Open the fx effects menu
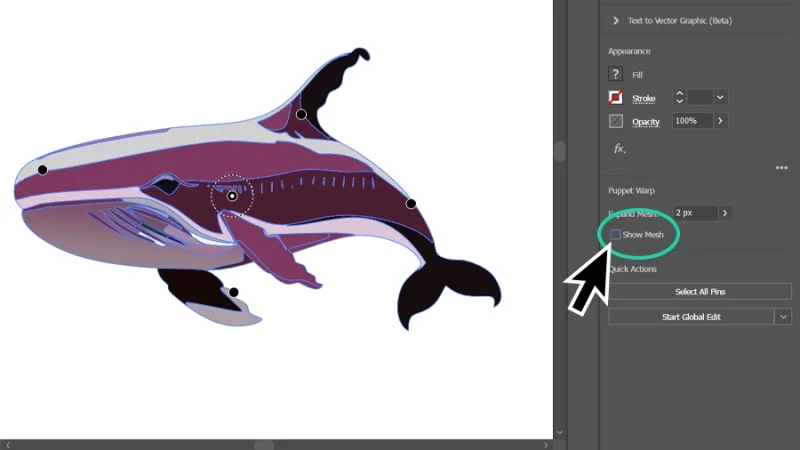 pos(619,148)
